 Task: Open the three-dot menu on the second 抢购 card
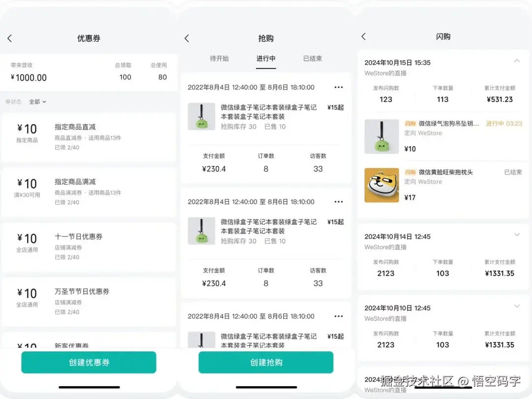pyautogui.click(x=338, y=201)
